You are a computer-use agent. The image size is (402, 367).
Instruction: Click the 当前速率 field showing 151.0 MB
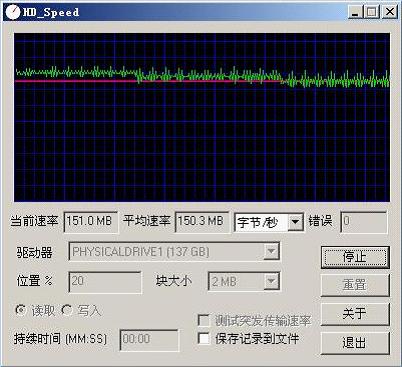pyautogui.click(x=91, y=221)
